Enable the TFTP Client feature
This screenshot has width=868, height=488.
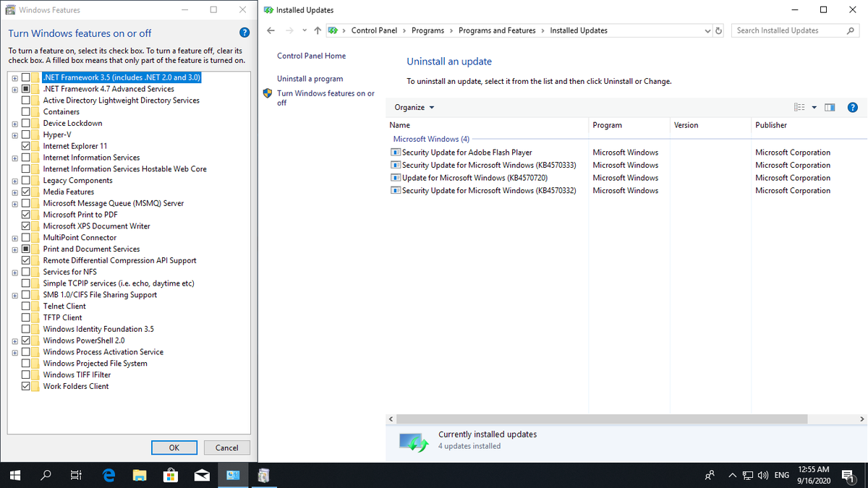click(26, 317)
